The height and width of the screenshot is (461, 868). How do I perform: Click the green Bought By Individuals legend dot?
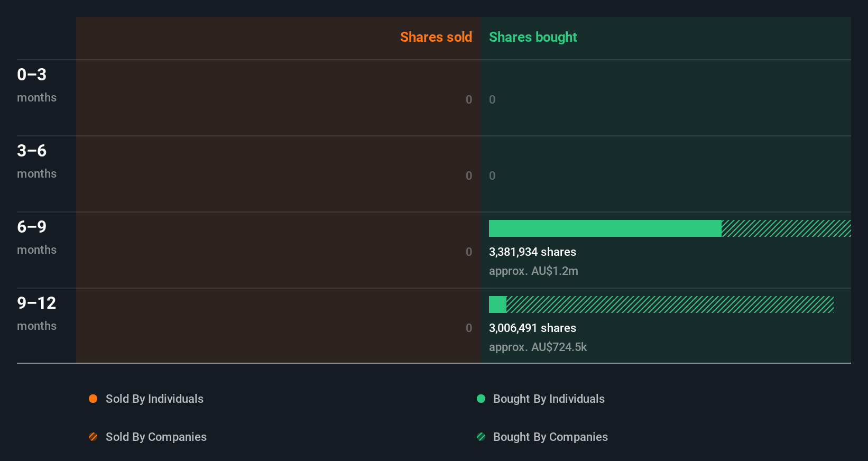481,399
